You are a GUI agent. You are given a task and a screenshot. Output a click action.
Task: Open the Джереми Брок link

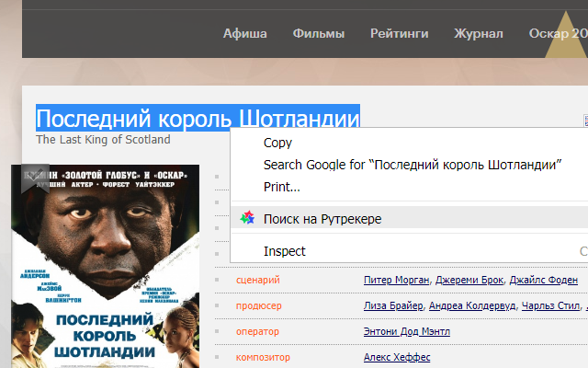pyautogui.click(x=469, y=280)
